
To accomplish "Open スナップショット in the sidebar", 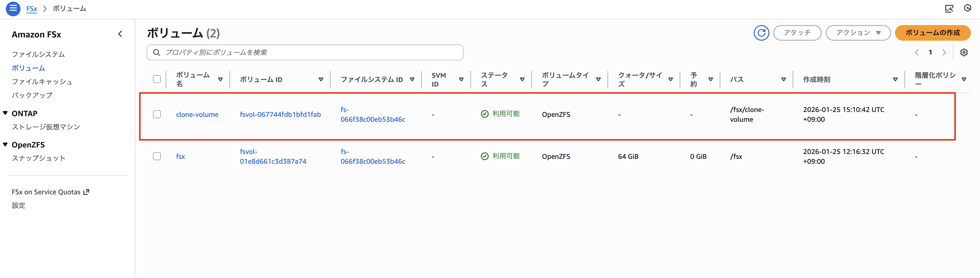I will pyautogui.click(x=38, y=158).
